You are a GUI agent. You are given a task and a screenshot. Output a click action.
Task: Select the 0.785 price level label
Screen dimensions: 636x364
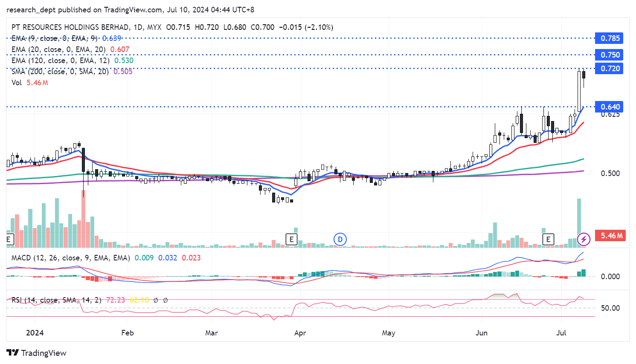610,38
